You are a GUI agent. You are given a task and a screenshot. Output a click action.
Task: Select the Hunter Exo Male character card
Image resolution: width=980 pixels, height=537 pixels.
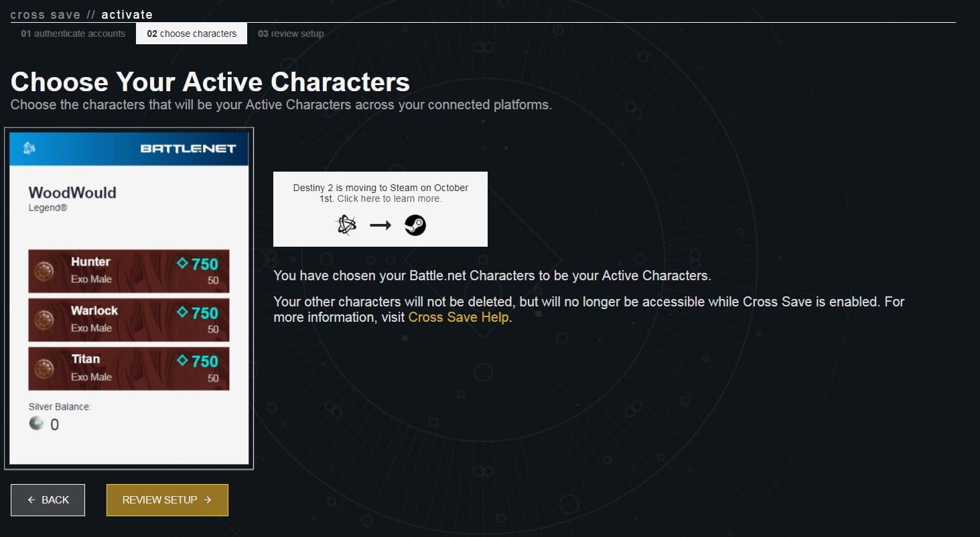(x=129, y=271)
